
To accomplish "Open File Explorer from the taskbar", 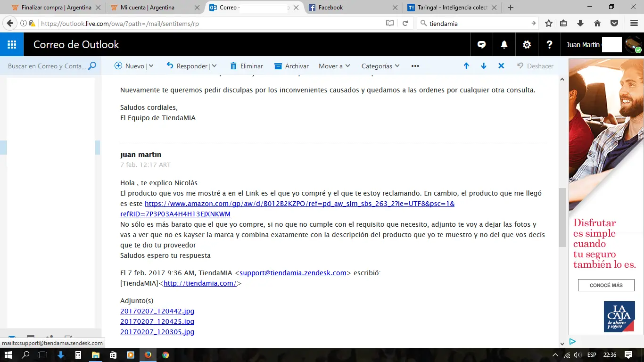I will click(x=96, y=355).
